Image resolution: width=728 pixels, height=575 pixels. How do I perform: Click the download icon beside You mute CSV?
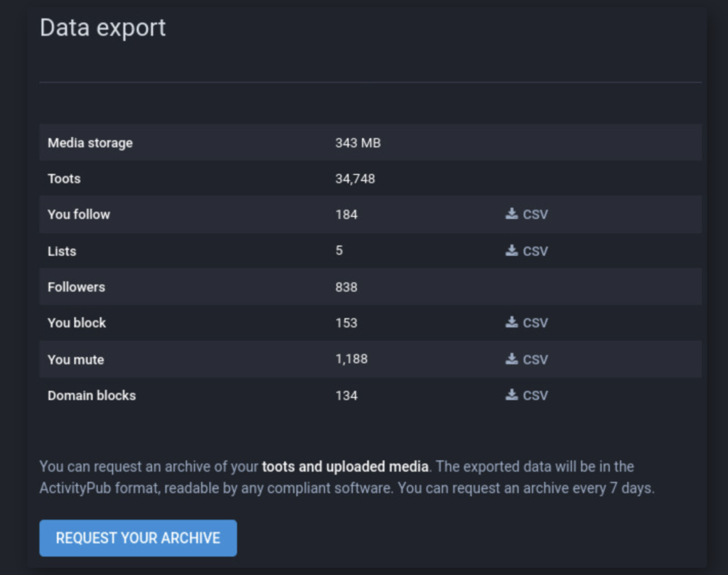pyautogui.click(x=510, y=358)
